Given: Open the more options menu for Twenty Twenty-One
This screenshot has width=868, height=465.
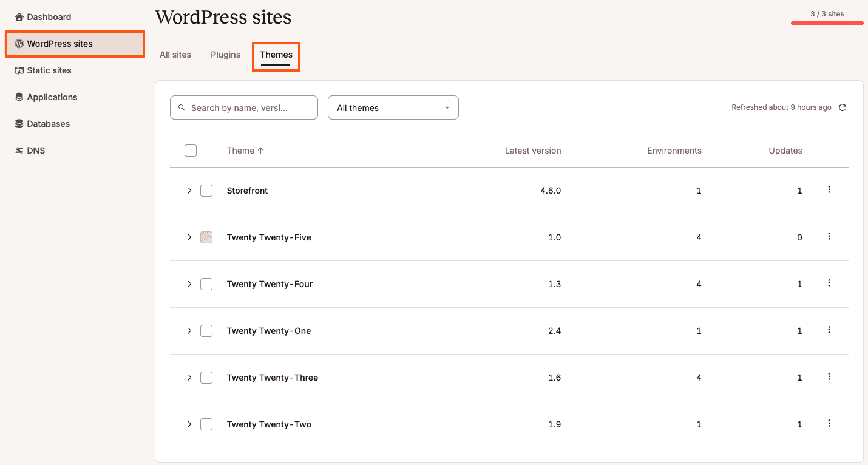Looking at the screenshot, I should [x=829, y=330].
